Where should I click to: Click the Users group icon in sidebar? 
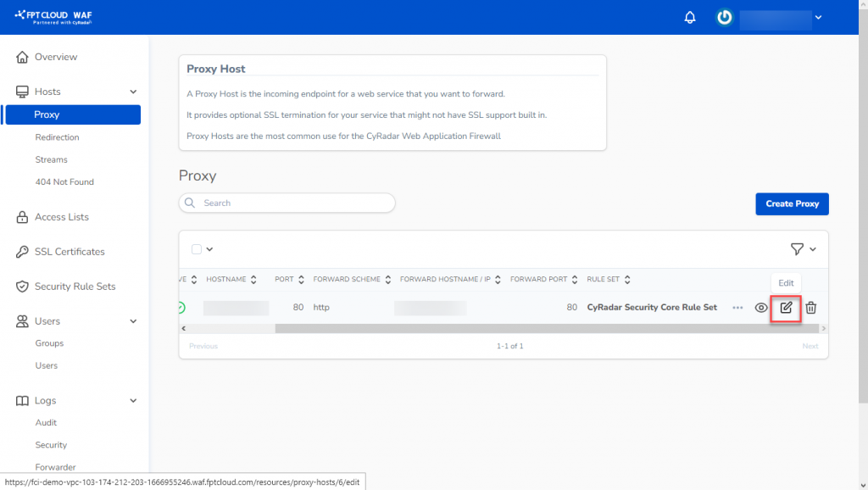click(x=22, y=320)
